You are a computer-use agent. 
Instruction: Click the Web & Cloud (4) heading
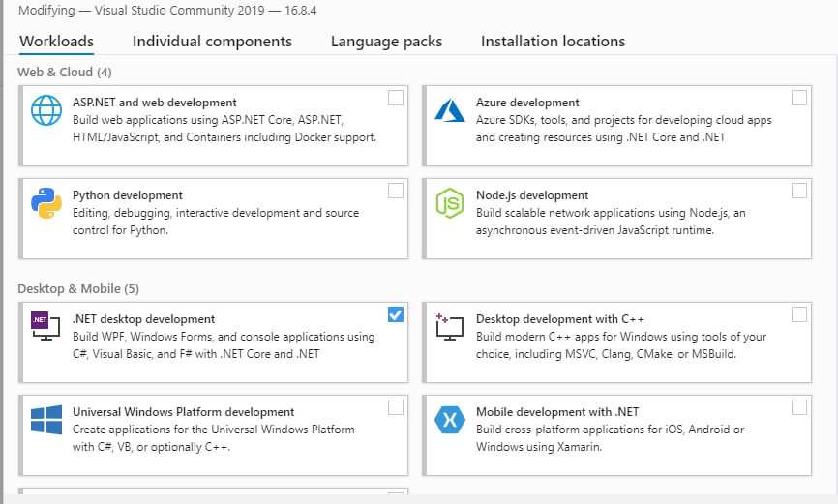tap(65, 73)
